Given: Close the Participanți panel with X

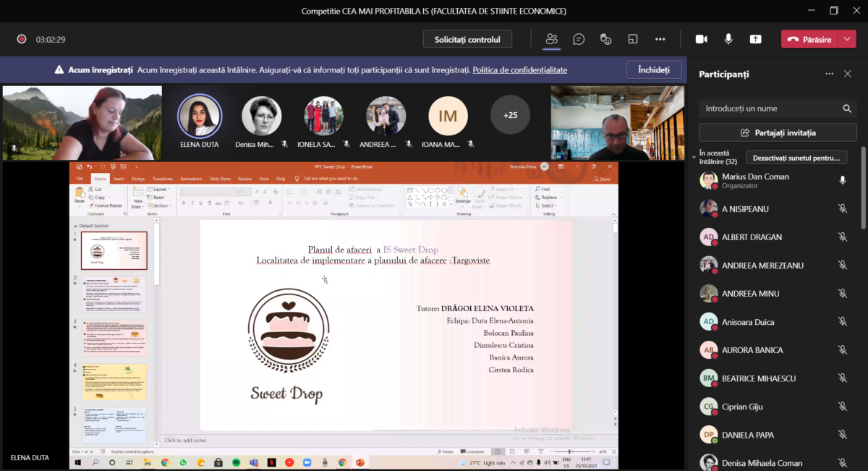Looking at the screenshot, I should pyautogui.click(x=848, y=74).
